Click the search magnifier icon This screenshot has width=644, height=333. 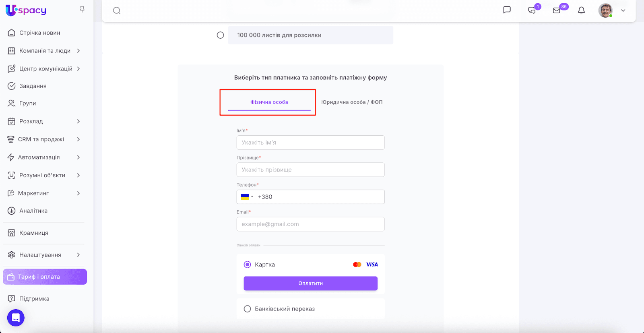point(117,10)
